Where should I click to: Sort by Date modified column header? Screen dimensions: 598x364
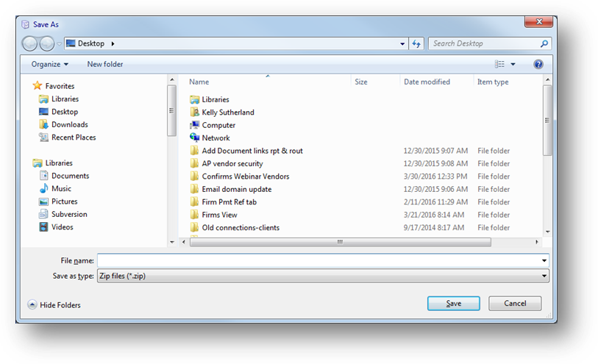tap(427, 82)
